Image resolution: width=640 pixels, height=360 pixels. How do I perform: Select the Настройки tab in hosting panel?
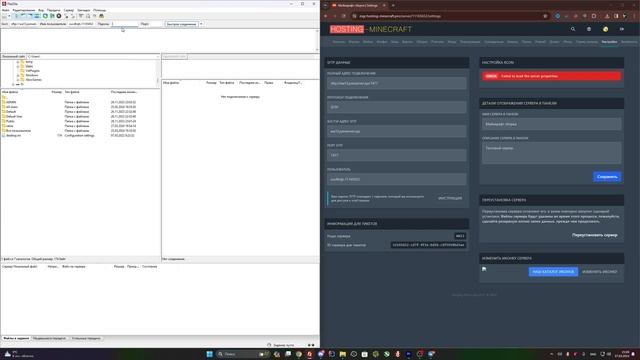pyautogui.click(x=609, y=42)
